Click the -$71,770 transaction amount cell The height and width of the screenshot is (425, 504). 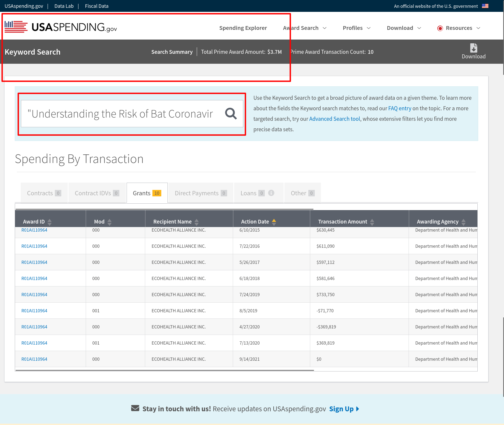[x=359, y=310]
